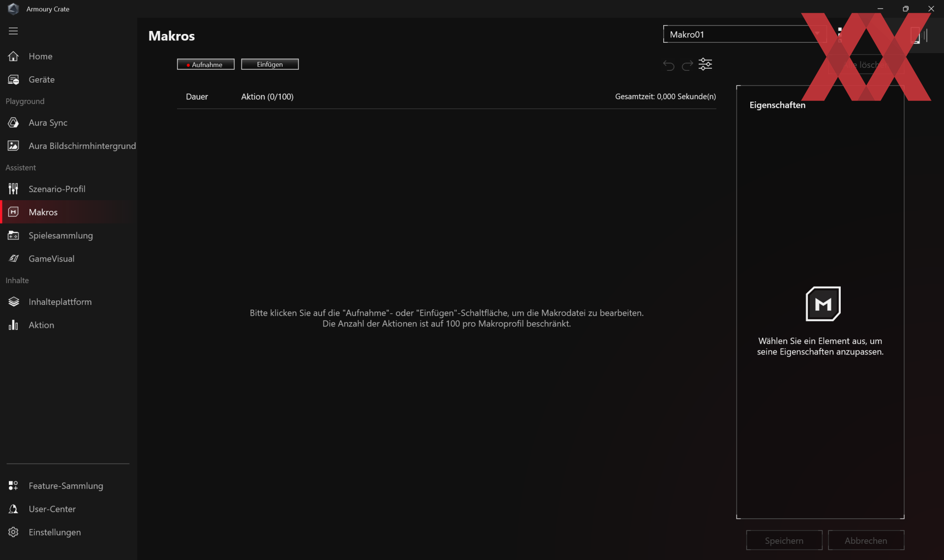Click the Armoury Crate logo icon
This screenshot has width=944, height=560.
click(13, 9)
